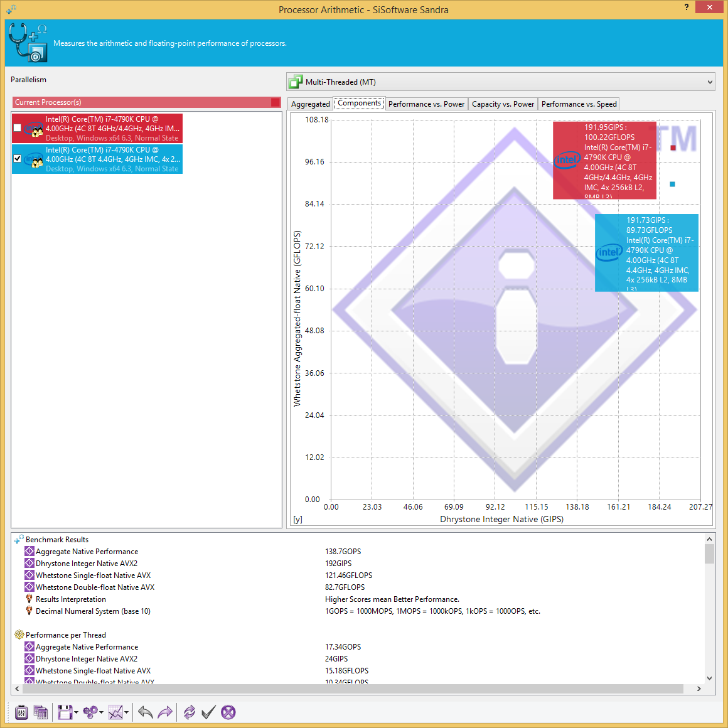Click the Whetstone Single-float icon under Benchmark Results
728x728 pixels.
29,575
